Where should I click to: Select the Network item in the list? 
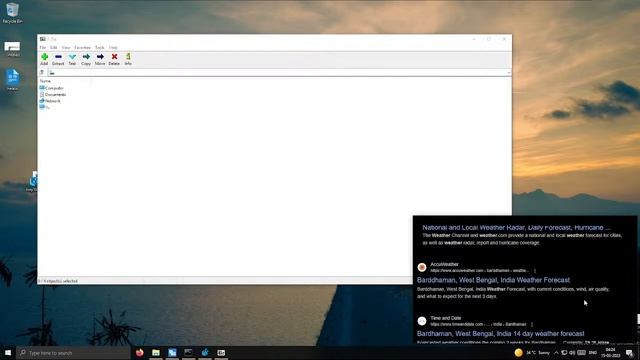click(50, 101)
